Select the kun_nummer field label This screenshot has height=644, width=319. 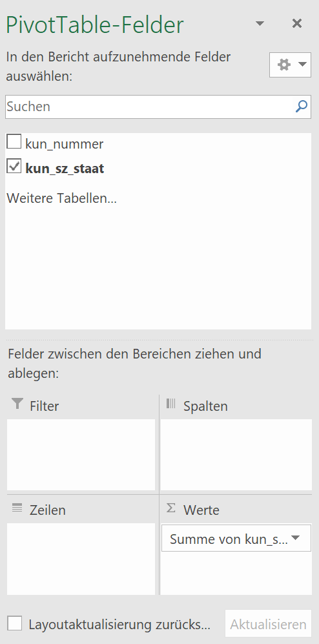65,144
